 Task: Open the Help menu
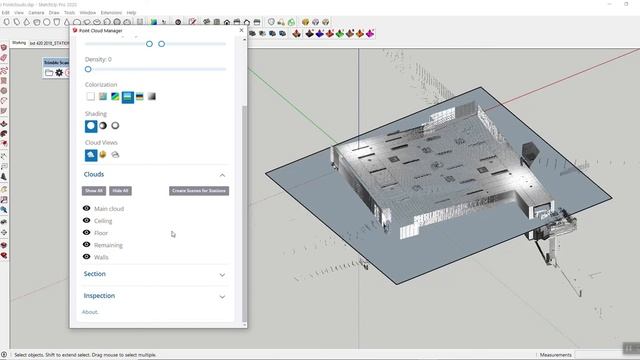[131, 13]
